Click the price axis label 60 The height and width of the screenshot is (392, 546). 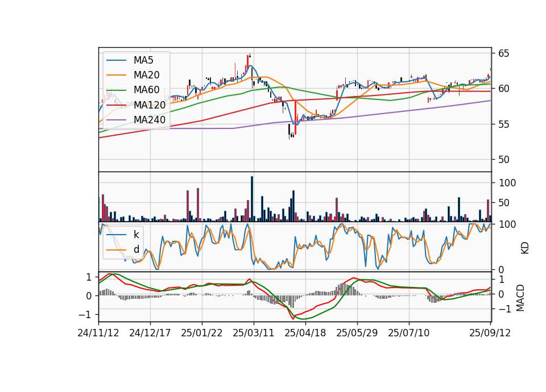pyautogui.click(x=503, y=89)
